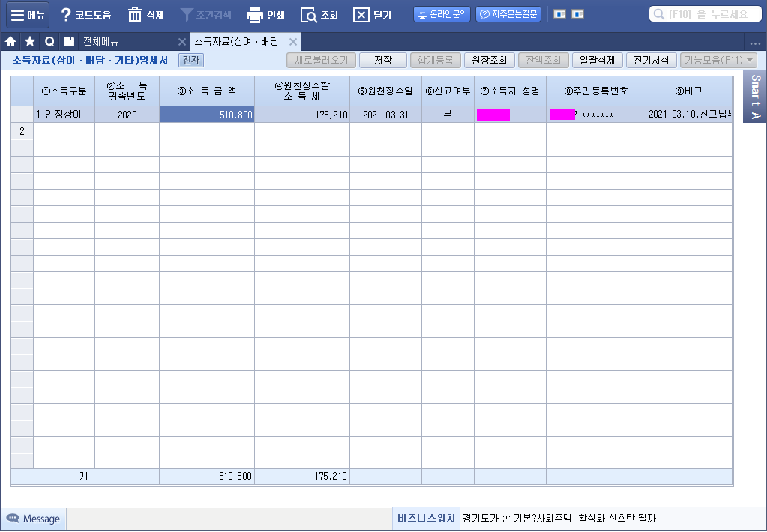767x532 pixels.
Task: Click the 비고 cell with 2021.03.10.신고납부
Action: click(689, 115)
